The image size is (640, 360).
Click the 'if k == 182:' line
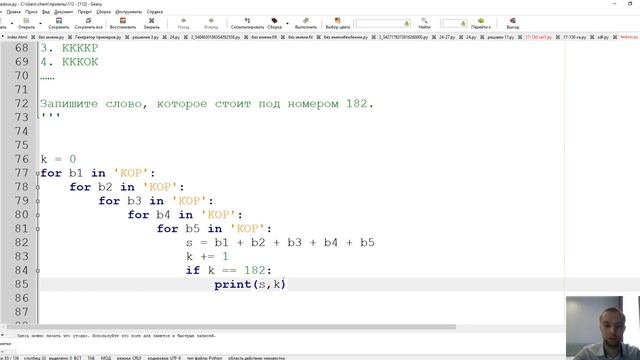[229, 270]
